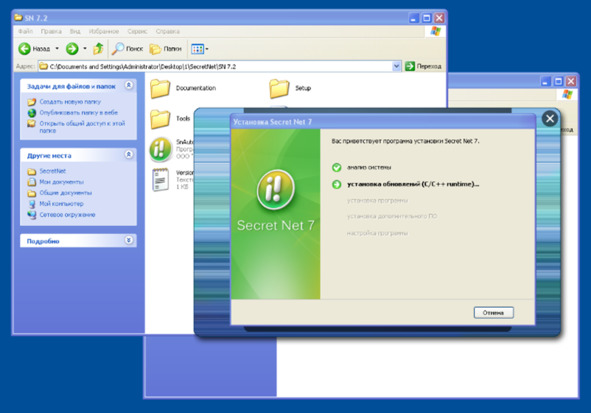
Task: Open the Поиск search tool
Action: point(127,49)
